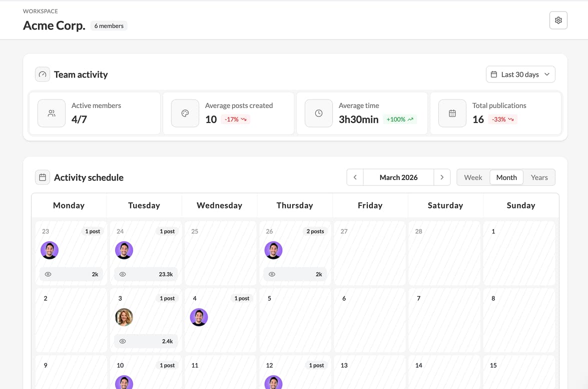Click the avatar on day 24

pyautogui.click(x=124, y=250)
